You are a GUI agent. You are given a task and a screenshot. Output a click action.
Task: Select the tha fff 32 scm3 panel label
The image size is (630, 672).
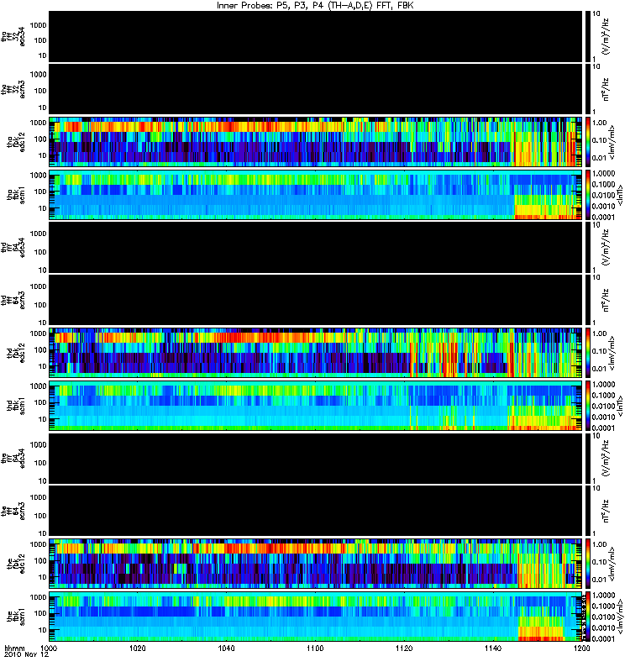[x=13, y=90]
